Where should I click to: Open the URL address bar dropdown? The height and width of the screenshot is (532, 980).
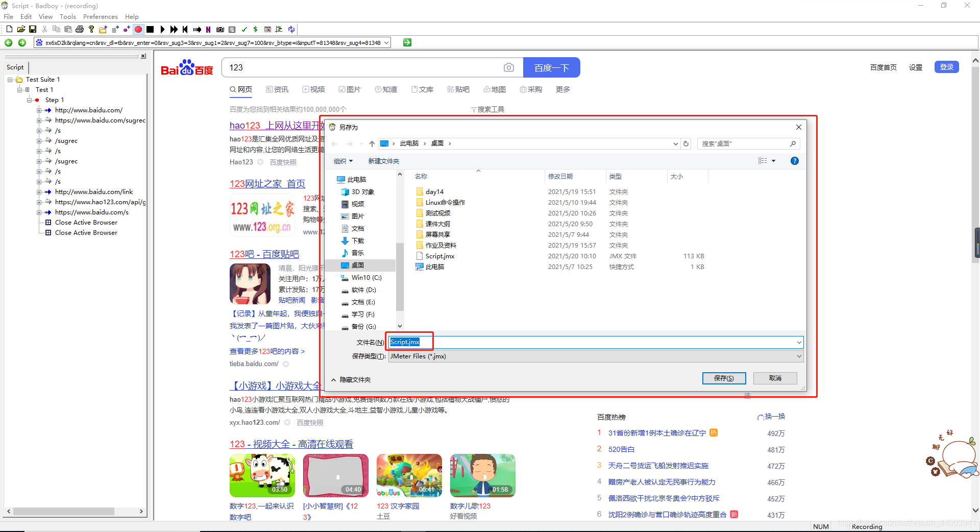(386, 43)
